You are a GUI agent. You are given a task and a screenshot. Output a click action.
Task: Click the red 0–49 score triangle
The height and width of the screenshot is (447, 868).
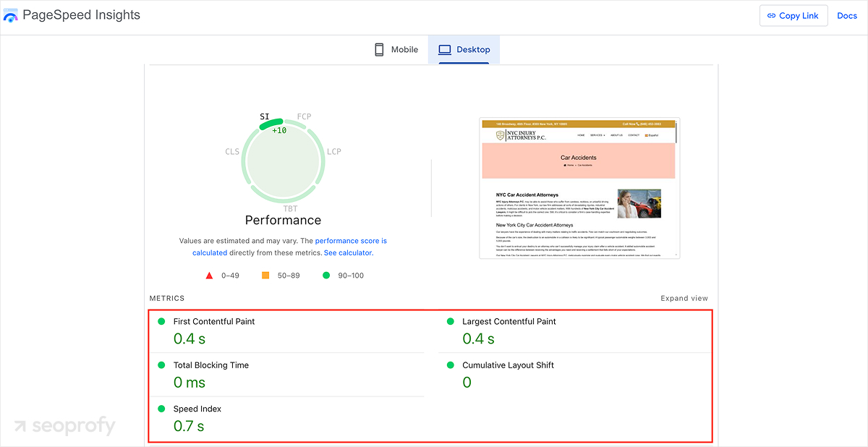209,275
